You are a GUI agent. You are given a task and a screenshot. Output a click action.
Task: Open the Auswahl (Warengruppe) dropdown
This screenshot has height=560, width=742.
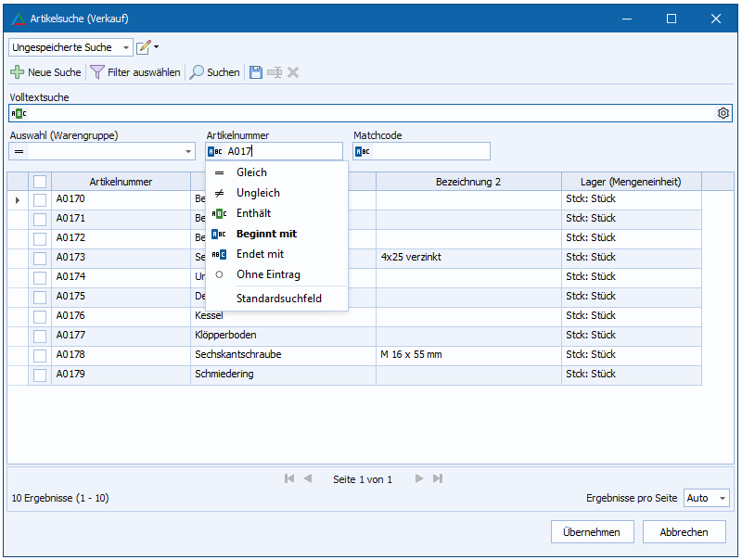tap(188, 152)
